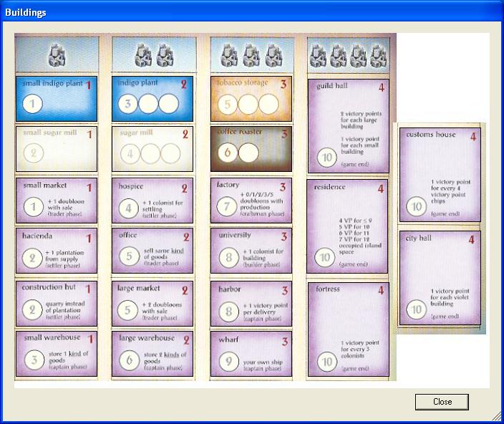The image size is (504, 424).
Task: Pick the university building card
Action: pos(251,251)
